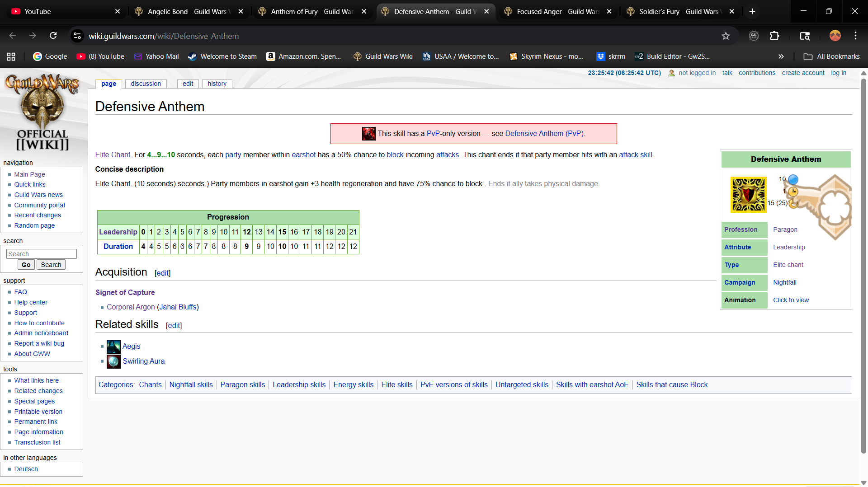Click the Defensive Anthem skill icon in infobox
Screen dimensions: 868x487
(748, 195)
